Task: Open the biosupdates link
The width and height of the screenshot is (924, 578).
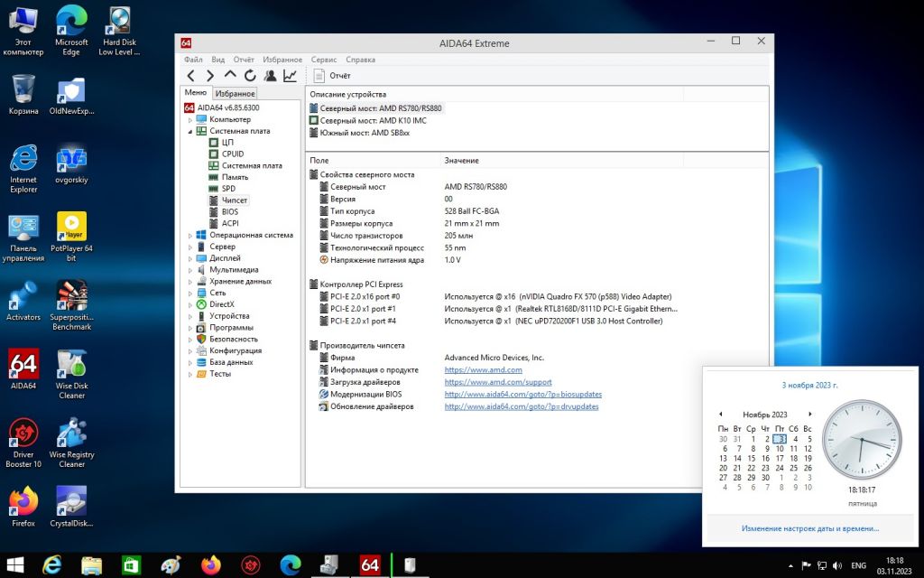Action: click(522, 394)
